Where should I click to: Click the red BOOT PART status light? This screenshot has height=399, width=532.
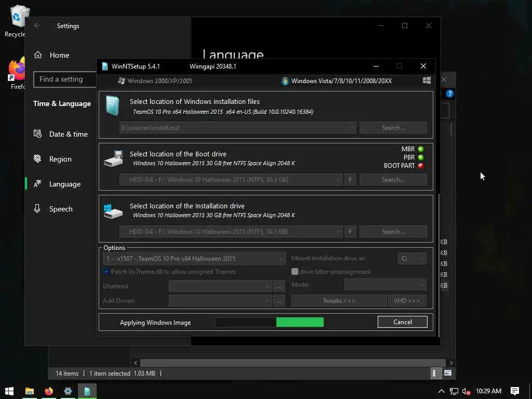coord(421,166)
